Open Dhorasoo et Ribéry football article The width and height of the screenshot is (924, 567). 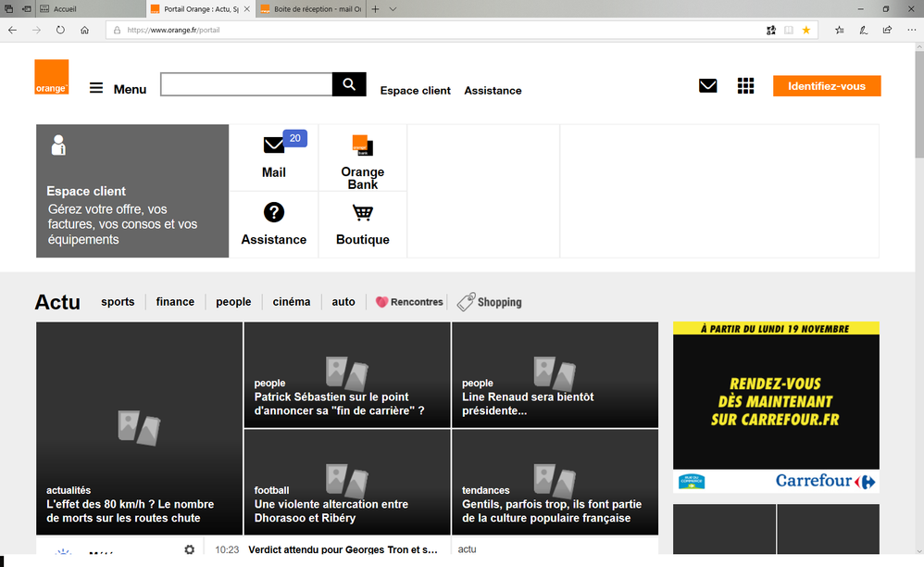347,482
